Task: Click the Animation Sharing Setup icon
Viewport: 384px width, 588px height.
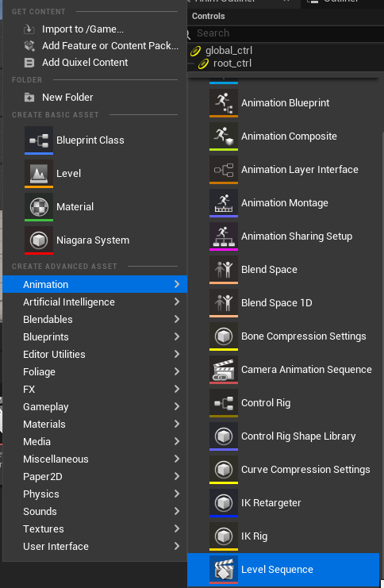Action: 224,236
